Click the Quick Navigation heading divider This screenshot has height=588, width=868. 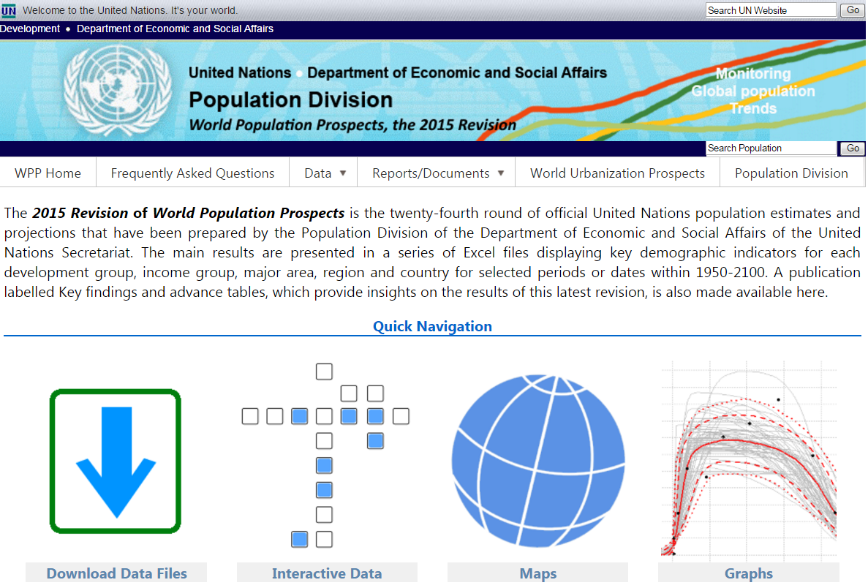coord(432,326)
